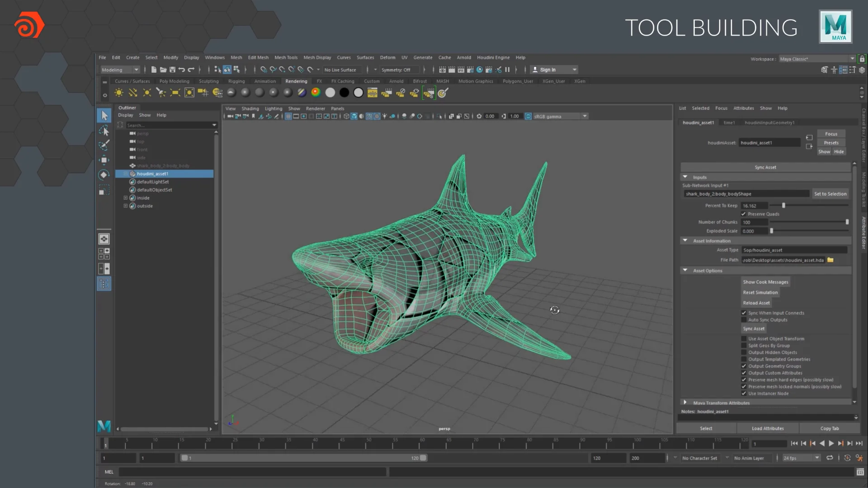Create a spot light from shelf
The image size is (868, 488).
pyautogui.click(x=161, y=93)
